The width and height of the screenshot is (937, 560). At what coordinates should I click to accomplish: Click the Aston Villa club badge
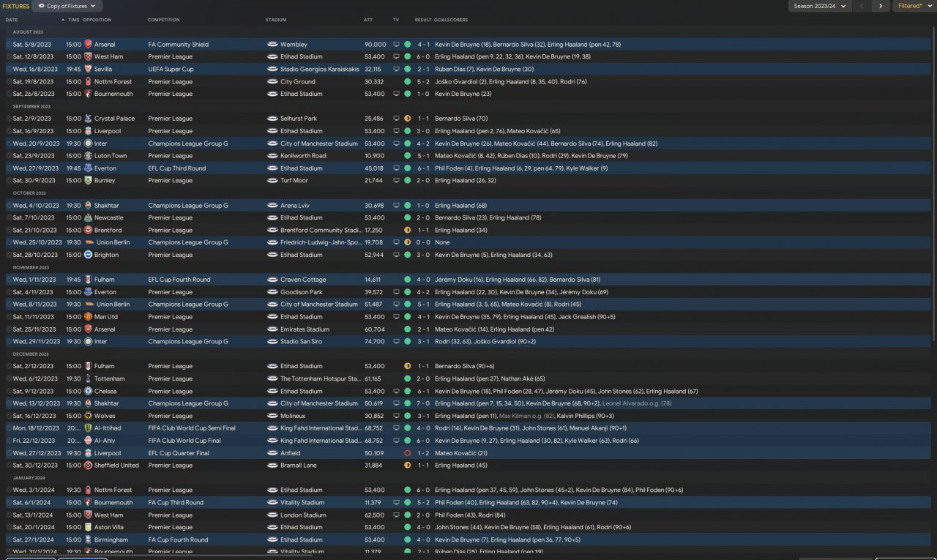tap(88, 527)
